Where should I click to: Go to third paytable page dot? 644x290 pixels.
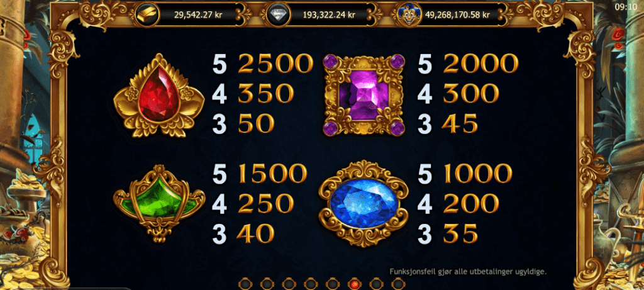coord(289,284)
